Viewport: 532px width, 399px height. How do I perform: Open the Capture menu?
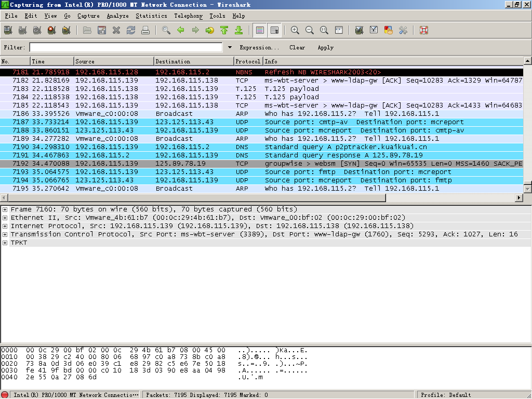[88, 16]
